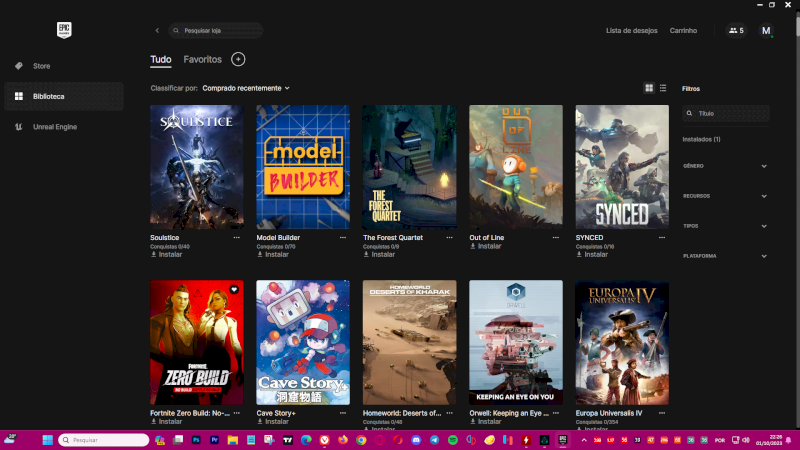Expand the PLATAFORMA filter section
This screenshot has width=800, height=450.
[764, 256]
